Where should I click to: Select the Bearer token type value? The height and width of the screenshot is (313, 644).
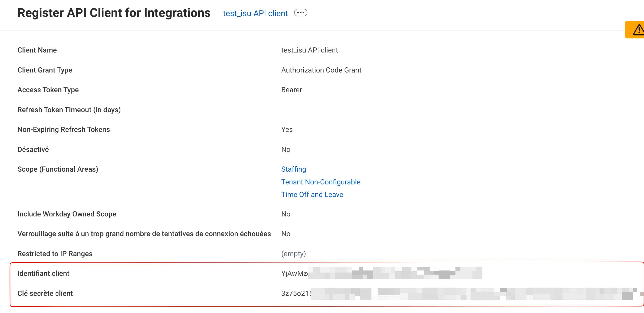click(292, 90)
